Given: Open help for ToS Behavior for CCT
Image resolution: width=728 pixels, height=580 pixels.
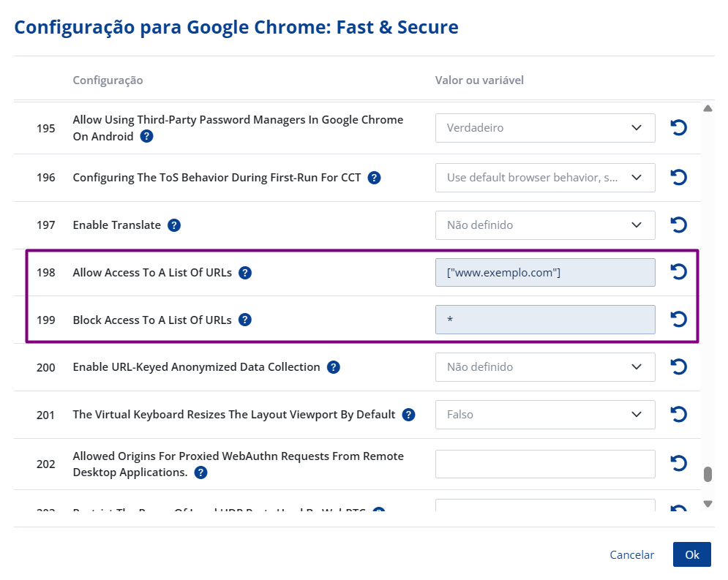Looking at the screenshot, I should [374, 178].
